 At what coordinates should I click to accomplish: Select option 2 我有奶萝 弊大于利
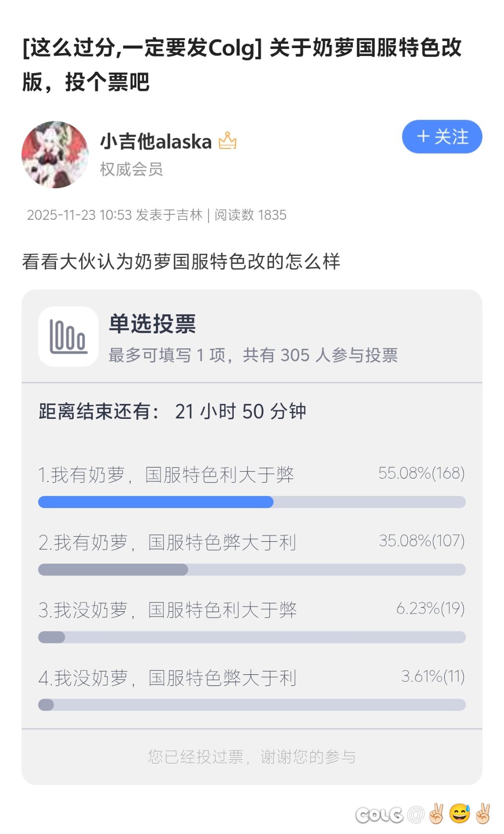coord(168,543)
